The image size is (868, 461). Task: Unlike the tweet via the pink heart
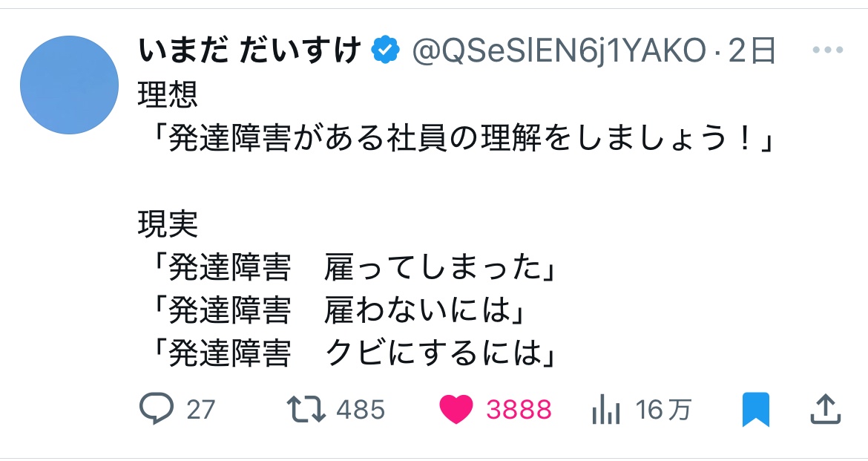pyautogui.click(x=456, y=409)
